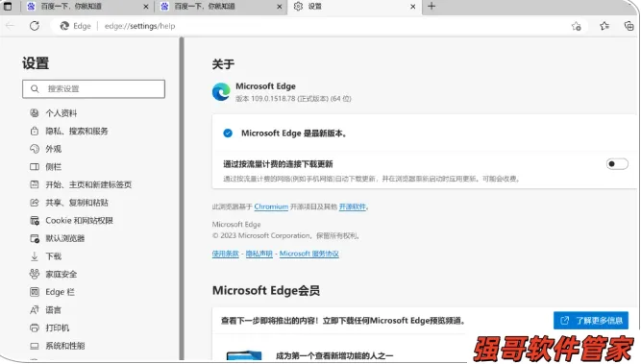Click the 语言 language icon
The height and width of the screenshot is (364, 641).
[35, 310]
